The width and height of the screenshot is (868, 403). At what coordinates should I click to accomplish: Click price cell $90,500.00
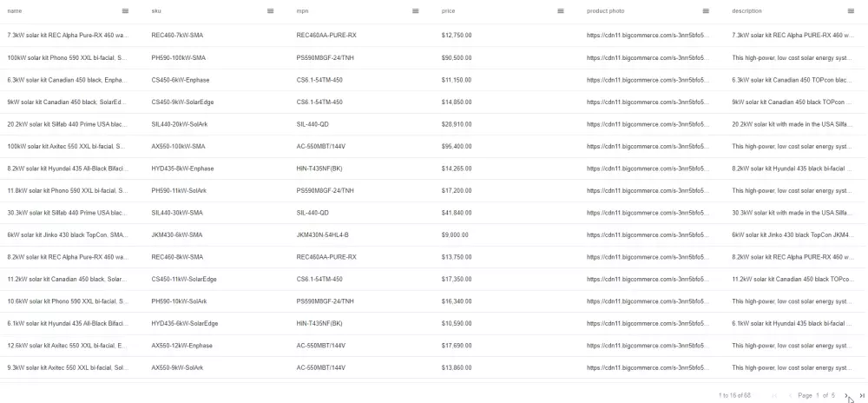[457, 57]
